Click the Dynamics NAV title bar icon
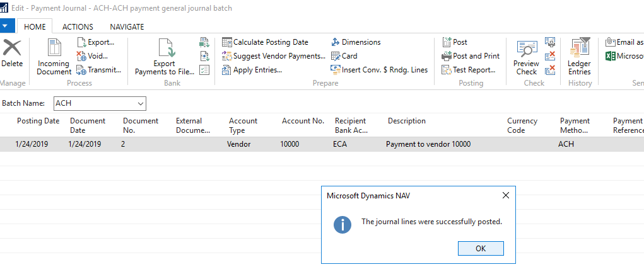Image resolution: width=644 pixels, height=267 pixels. [4, 8]
